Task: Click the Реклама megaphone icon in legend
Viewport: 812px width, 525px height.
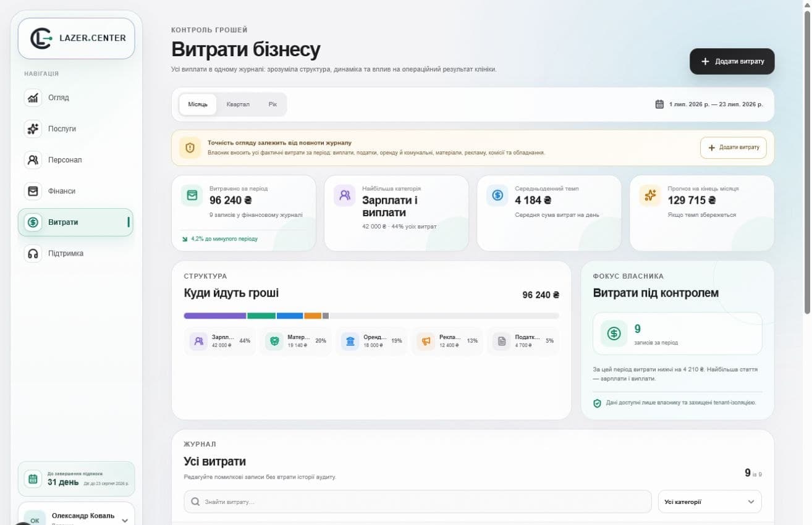Action: 426,341
